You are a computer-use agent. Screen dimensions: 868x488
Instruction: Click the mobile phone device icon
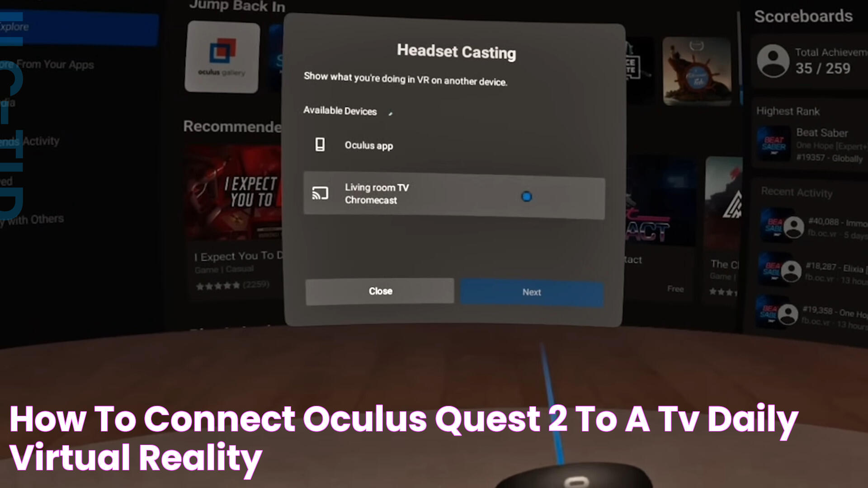(320, 145)
